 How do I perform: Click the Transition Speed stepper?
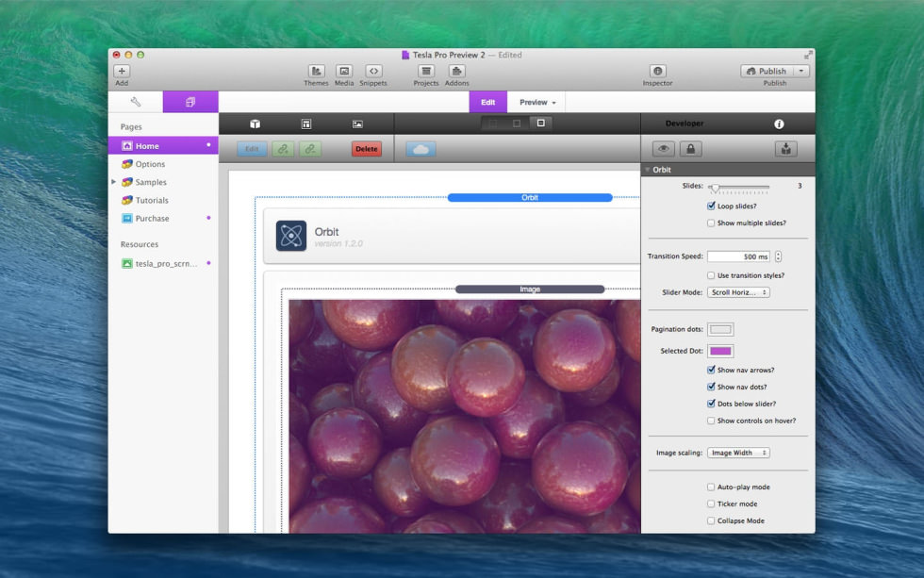tap(779, 256)
